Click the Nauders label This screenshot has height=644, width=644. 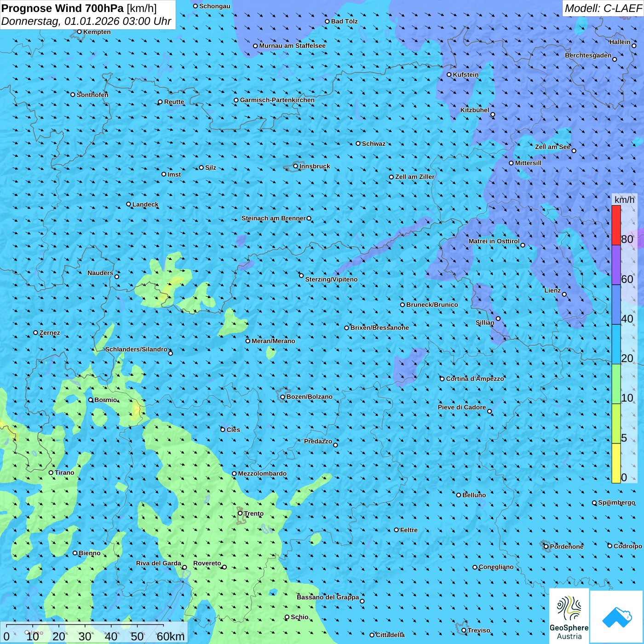point(100,273)
